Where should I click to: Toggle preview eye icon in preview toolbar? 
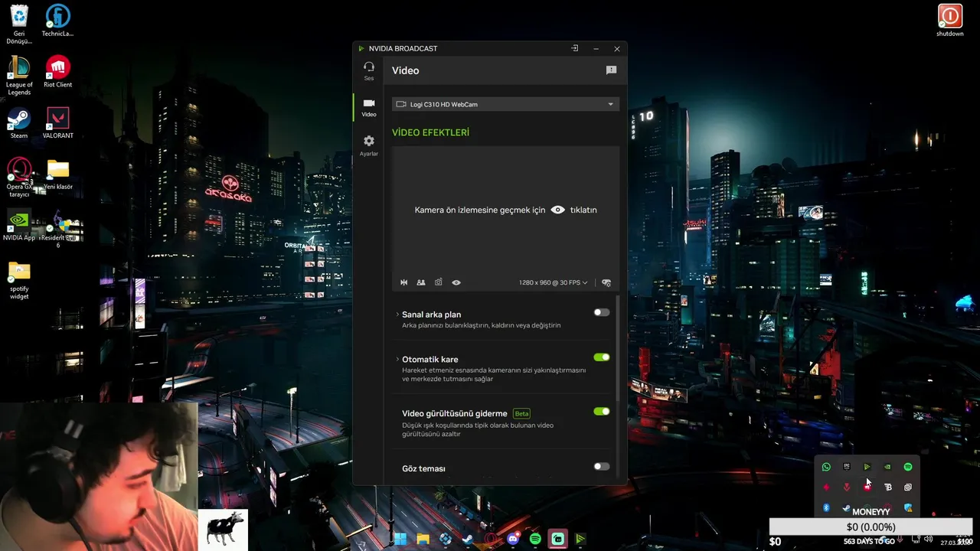[456, 282]
